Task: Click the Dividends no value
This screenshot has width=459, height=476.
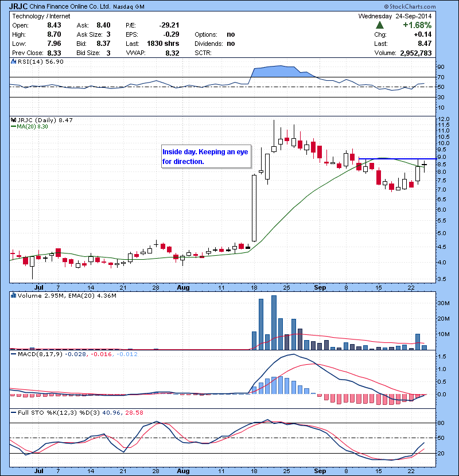Action: pos(231,44)
